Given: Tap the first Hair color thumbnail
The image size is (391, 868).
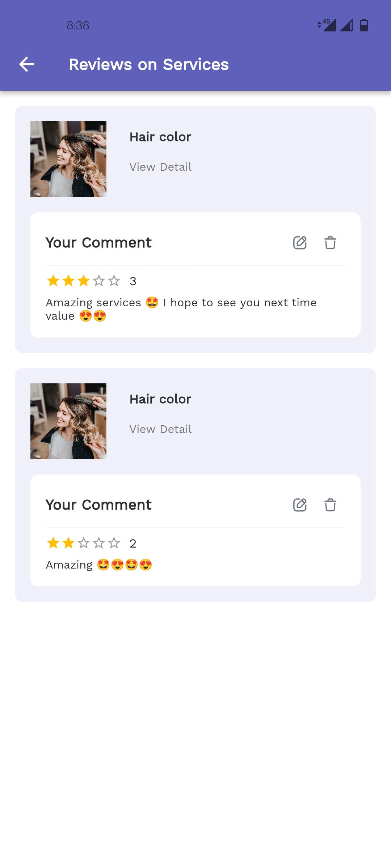Looking at the screenshot, I should pos(68,159).
